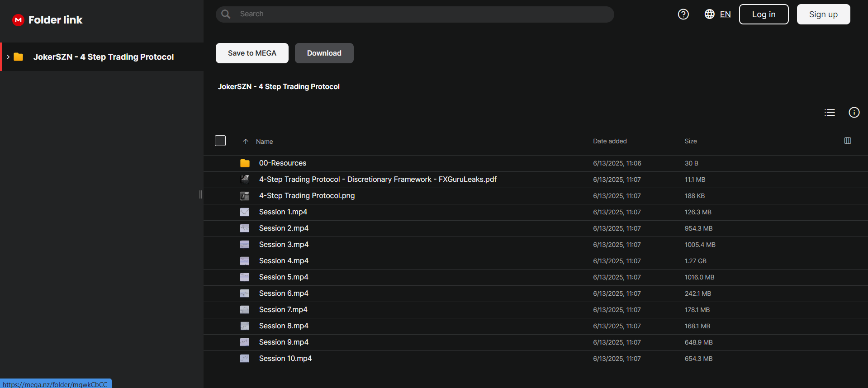Select Session 5.mp4 file name
The width and height of the screenshot is (868, 388).
284,277
